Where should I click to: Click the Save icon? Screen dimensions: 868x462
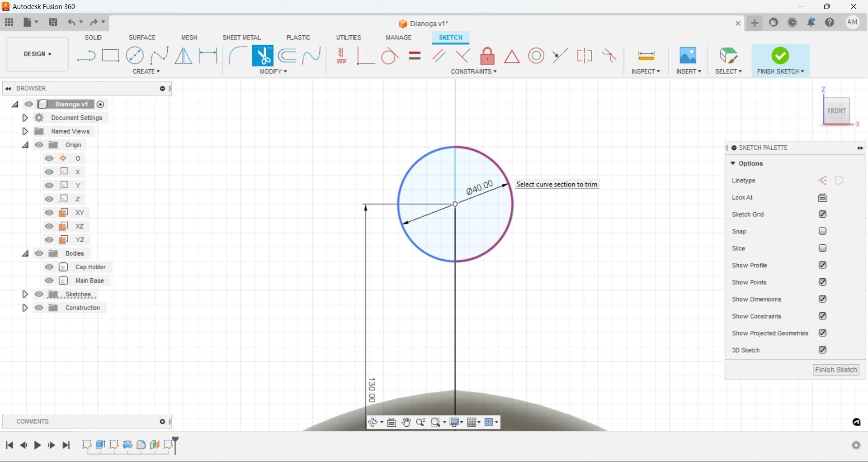[53, 22]
